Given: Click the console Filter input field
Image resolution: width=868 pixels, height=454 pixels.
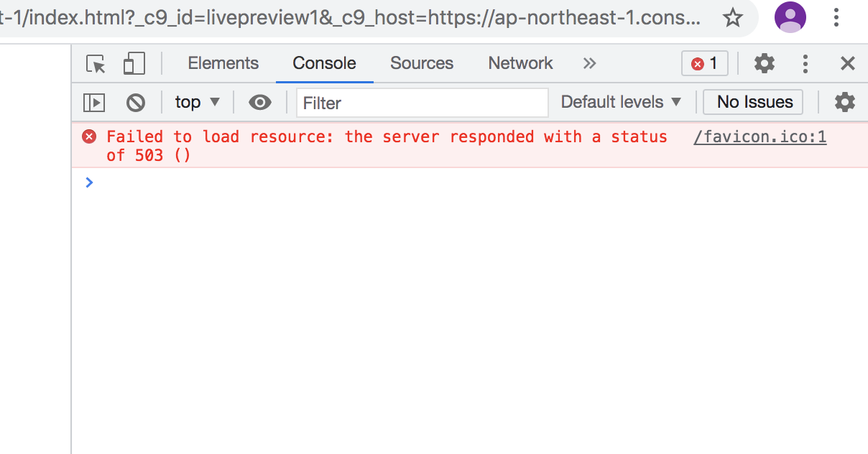Looking at the screenshot, I should pyautogui.click(x=422, y=103).
